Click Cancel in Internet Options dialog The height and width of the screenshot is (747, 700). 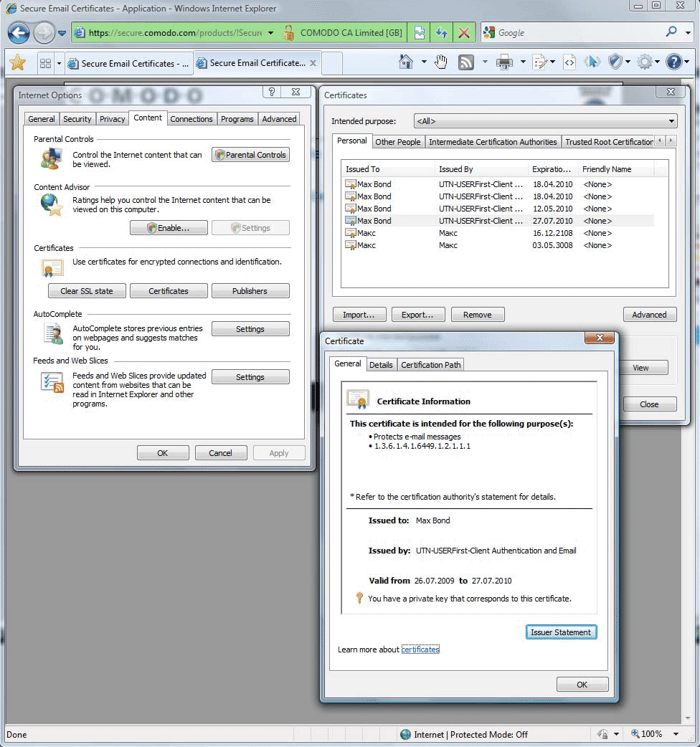[221, 452]
